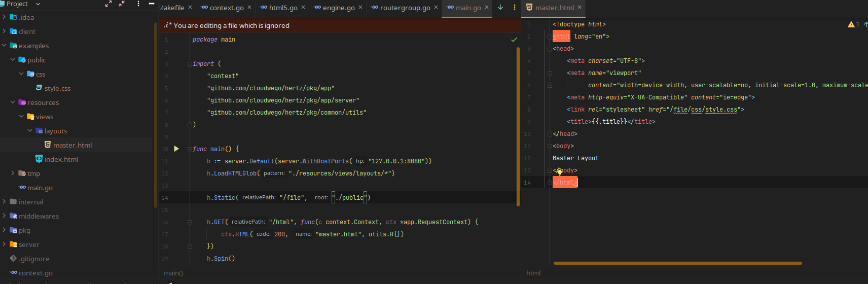Switch to the Makefile tab
The image size is (868, 284).
[172, 8]
